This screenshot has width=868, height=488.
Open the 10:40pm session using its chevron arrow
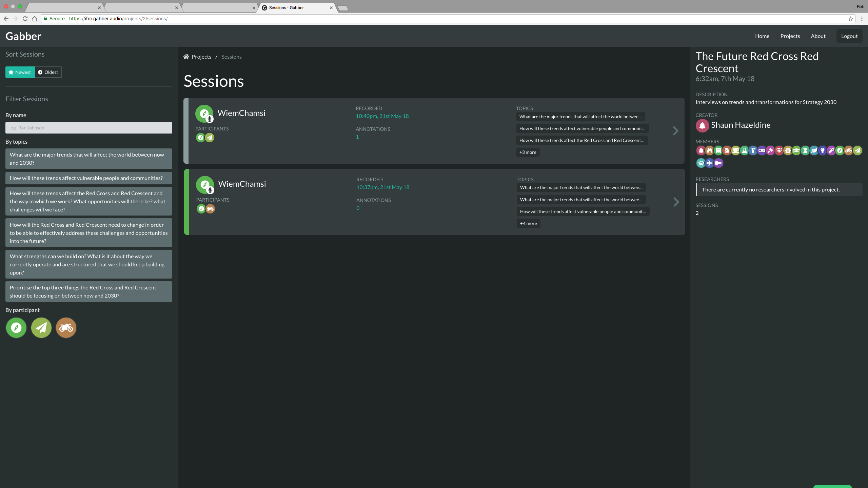675,131
